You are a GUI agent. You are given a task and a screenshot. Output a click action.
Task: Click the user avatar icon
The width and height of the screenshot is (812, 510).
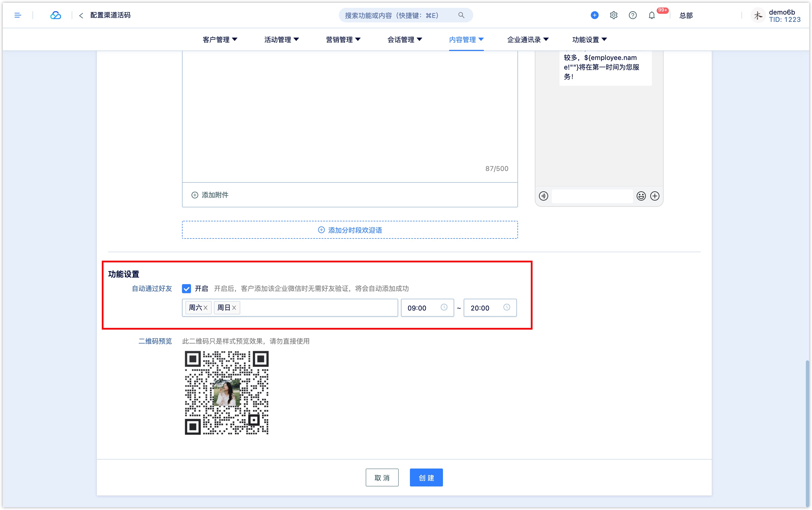tap(758, 15)
